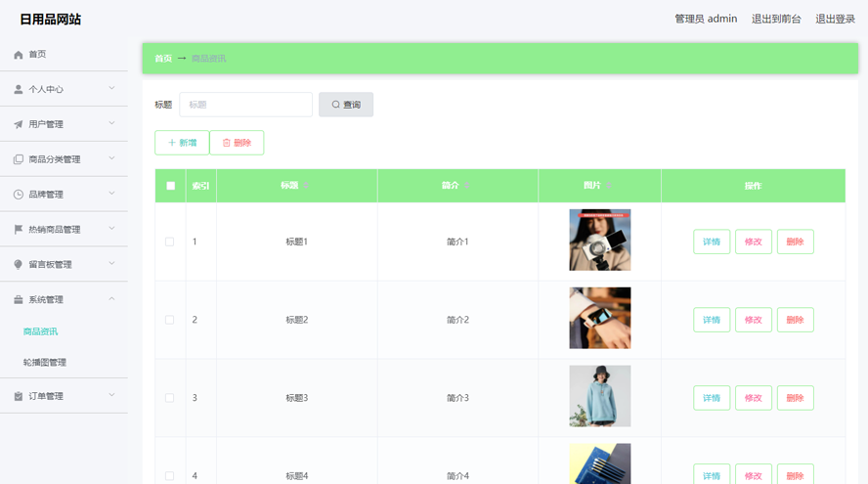The width and height of the screenshot is (868, 484).
Task: Check the checkbox for row 标题3
Action: [x=169, y=398]
